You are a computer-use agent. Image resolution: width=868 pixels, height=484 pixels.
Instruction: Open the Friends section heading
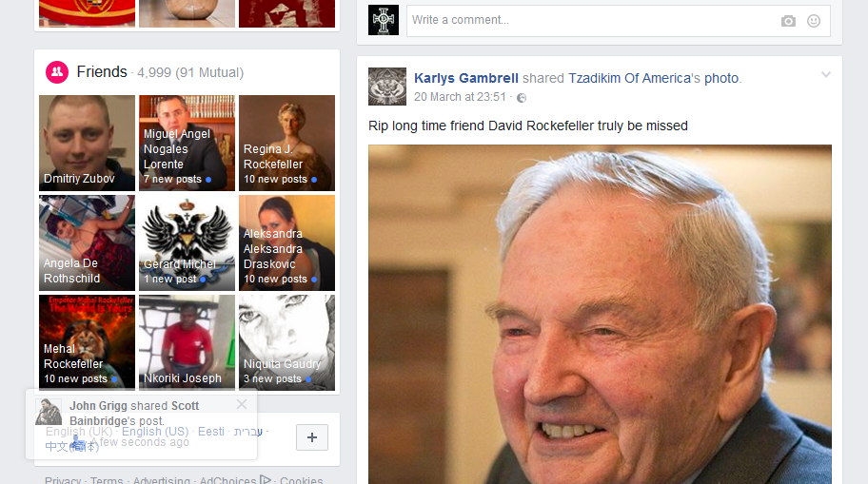pos(102,72)
